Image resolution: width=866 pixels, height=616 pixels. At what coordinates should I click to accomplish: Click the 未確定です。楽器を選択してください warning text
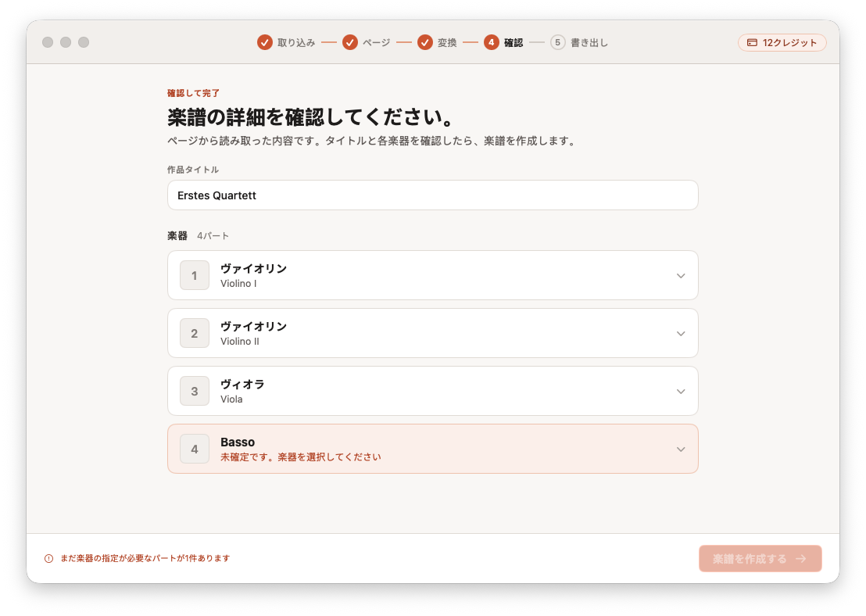point(300,457)
